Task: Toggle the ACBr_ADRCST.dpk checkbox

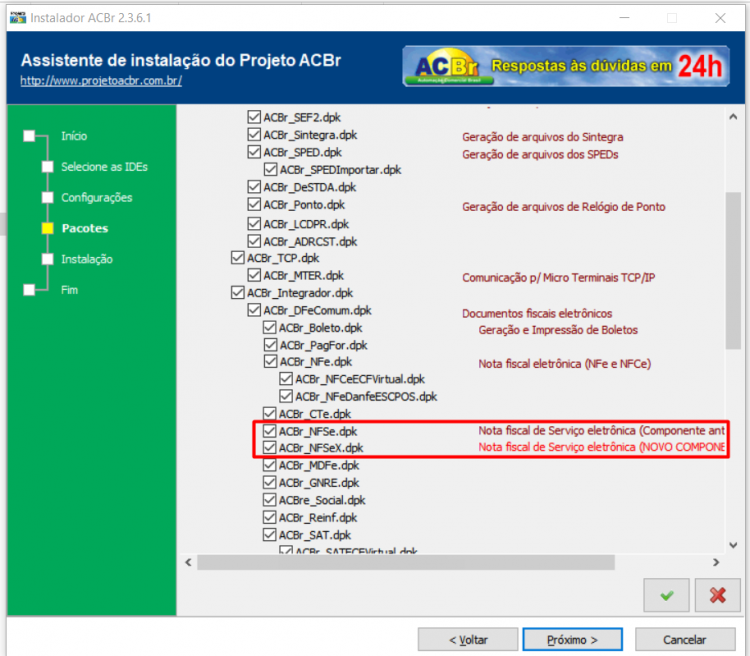Action: pyautogui.click(x=254, y=241)
